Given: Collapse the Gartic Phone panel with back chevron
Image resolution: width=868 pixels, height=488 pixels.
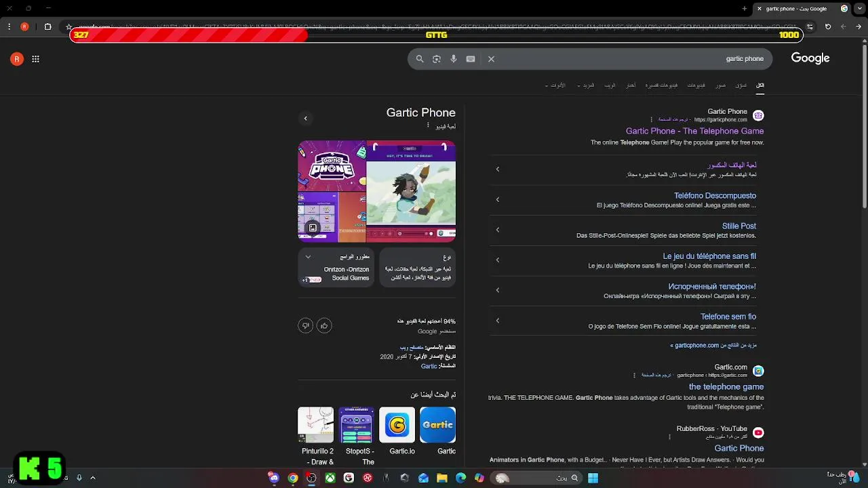Looking at the screenshot, I should 305,119.
